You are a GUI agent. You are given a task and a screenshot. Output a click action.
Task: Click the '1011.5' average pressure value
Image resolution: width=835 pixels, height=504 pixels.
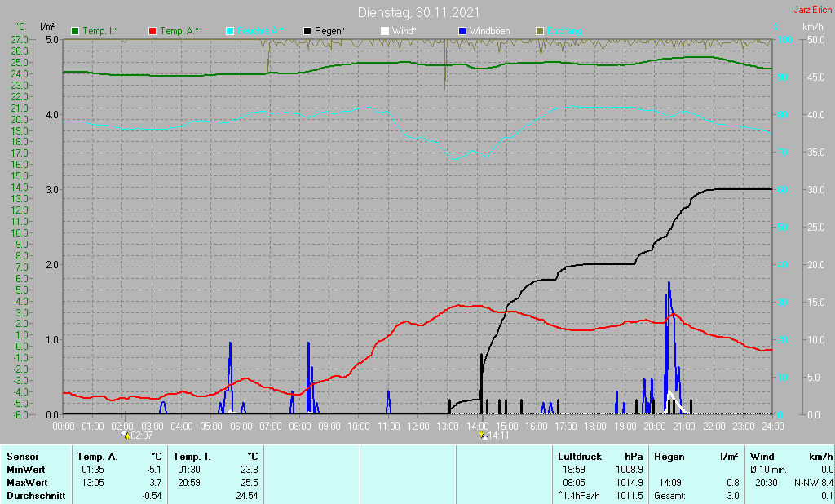click(629, 496)
